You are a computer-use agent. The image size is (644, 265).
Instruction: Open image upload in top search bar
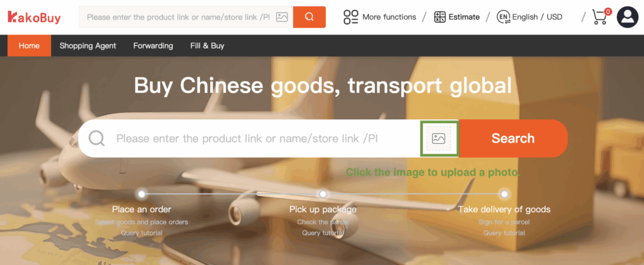[x=282, y=17]
